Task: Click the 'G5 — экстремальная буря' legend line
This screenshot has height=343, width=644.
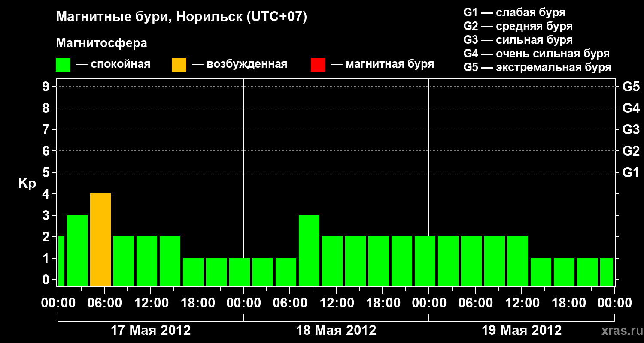Action: 538,67
